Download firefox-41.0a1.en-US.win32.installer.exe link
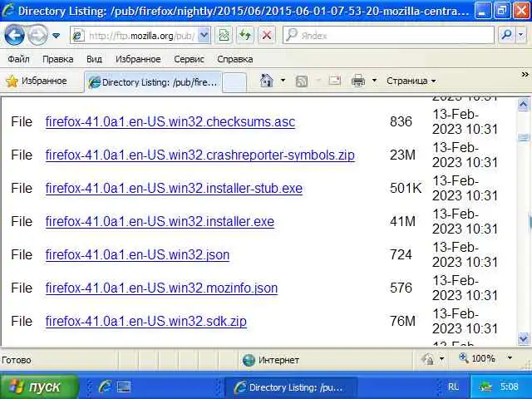Screen dimensions: 532x399 [x=160, y=222]
